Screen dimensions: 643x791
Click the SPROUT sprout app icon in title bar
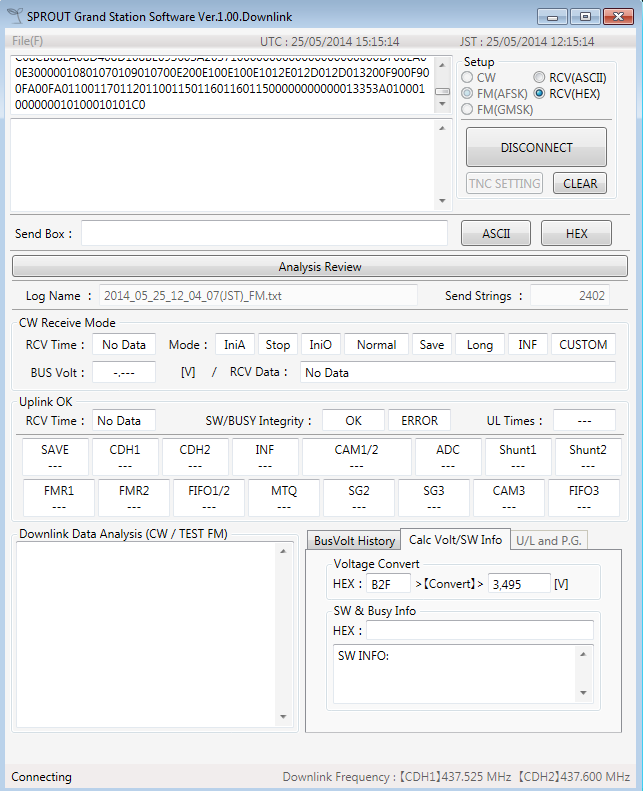point(16,16)
